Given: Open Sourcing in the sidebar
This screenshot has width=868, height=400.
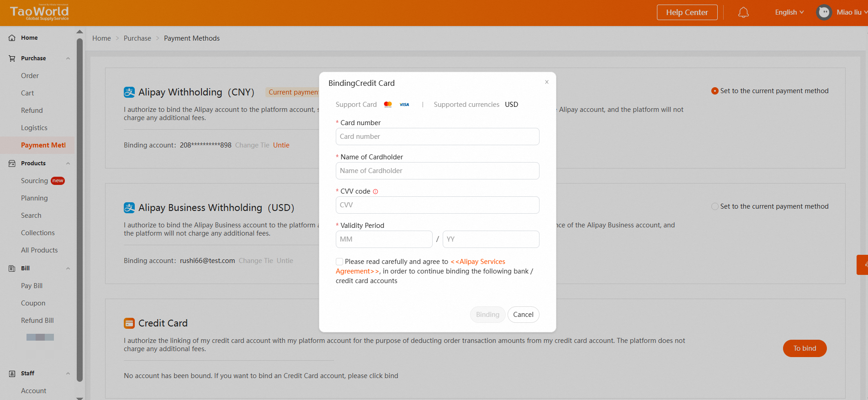Looking at the screenshot, I should click(x=34, y=181).
